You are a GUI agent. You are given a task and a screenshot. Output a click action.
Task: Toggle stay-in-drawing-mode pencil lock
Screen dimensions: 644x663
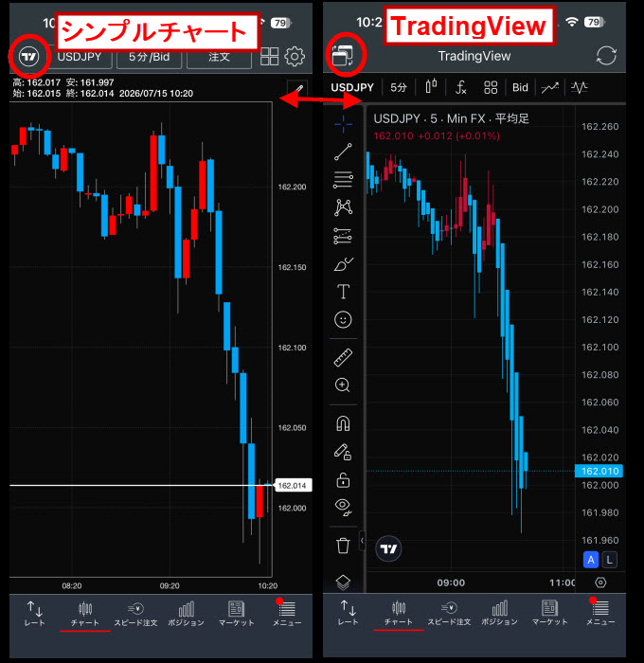point(343,452)
